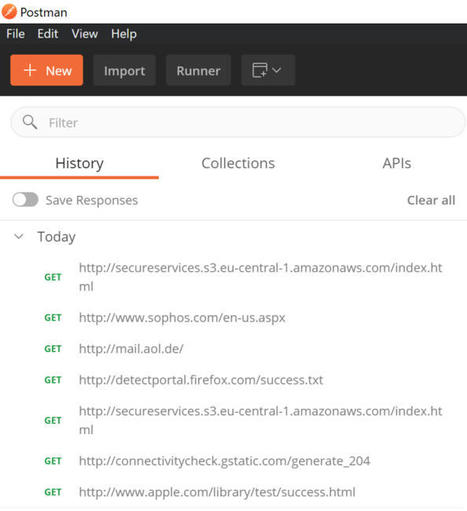Screen dimensions: 467x511
Task: Open the Help menu
Action: click(x=124, y=34)
